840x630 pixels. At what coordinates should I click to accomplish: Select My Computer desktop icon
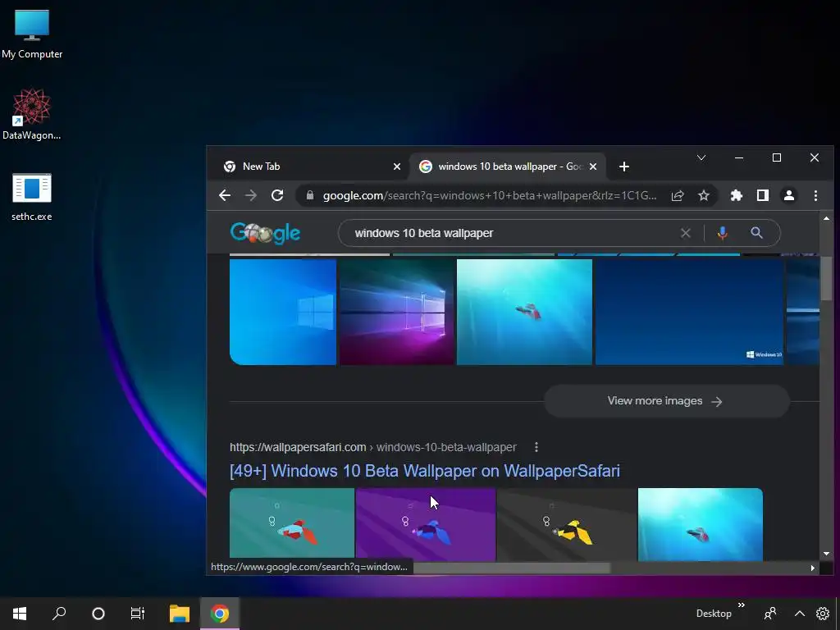[x=32, y=34]
